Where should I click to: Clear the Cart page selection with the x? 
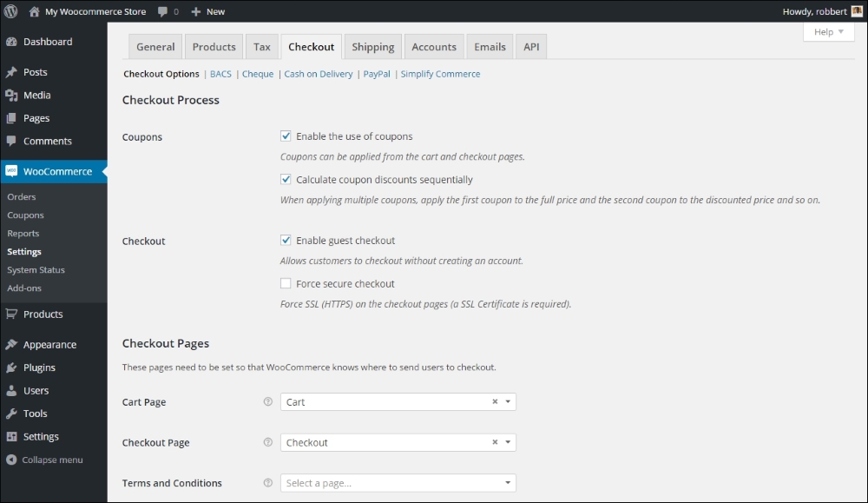coord(495,402)
